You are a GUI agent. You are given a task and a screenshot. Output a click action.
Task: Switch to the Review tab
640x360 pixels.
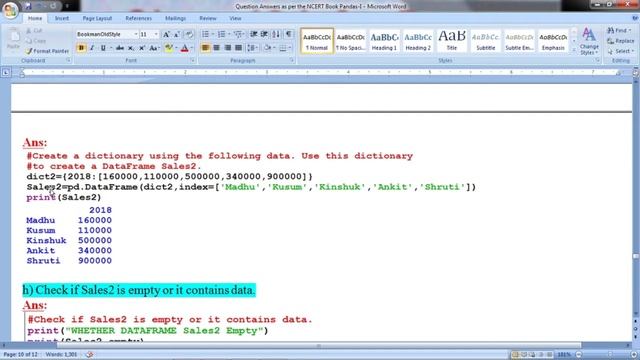pyautogui.click(x=208, y=18)
